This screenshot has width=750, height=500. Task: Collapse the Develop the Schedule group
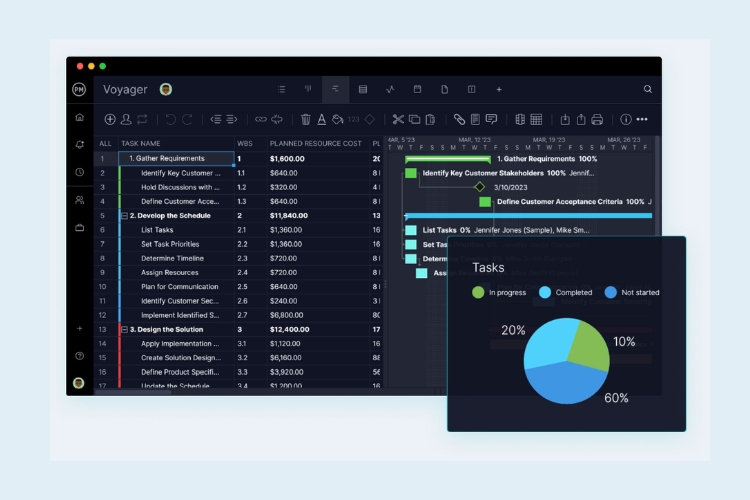click(x=124, y=215)
